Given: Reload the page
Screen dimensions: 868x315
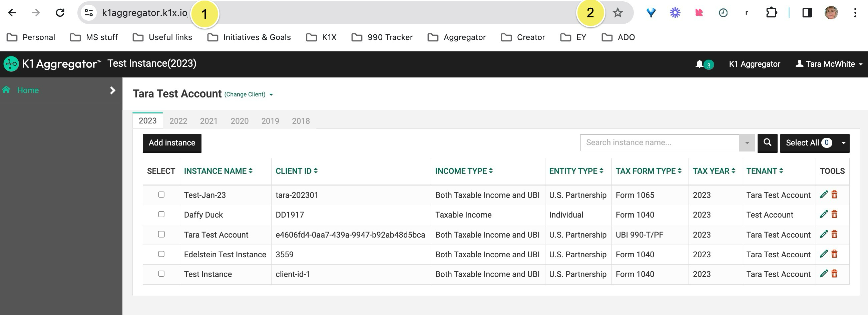Looking at the screenshot, I should [x=60, y=13].
